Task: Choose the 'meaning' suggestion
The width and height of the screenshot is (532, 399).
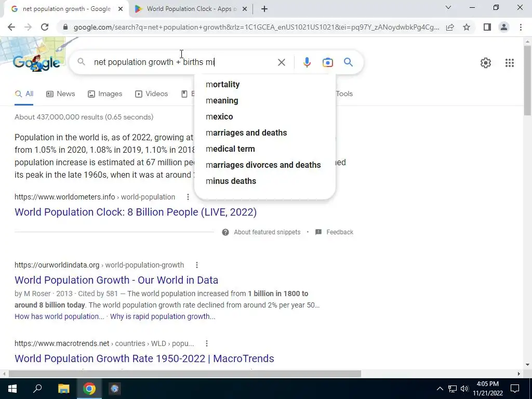Action: click(222, 101)
